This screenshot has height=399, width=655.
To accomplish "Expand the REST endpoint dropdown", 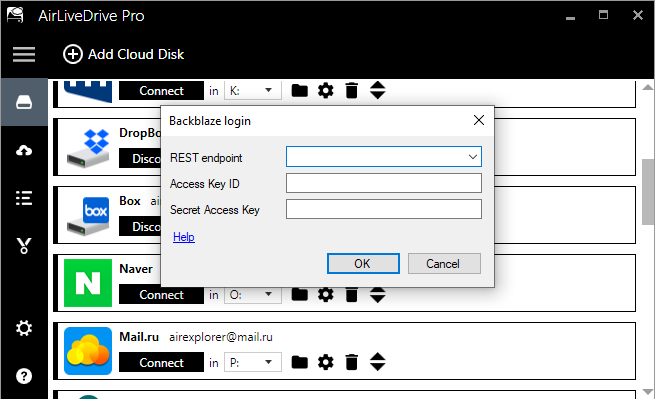I will pos(472,157).
